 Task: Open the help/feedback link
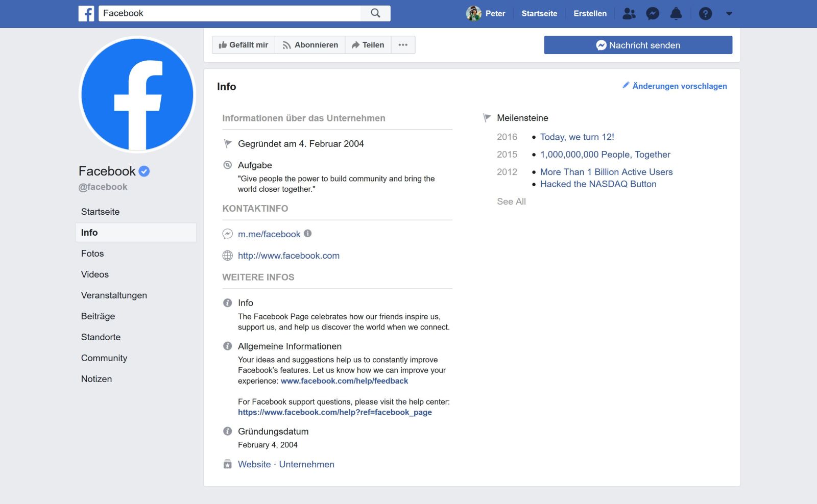click(x=344, y=381)
